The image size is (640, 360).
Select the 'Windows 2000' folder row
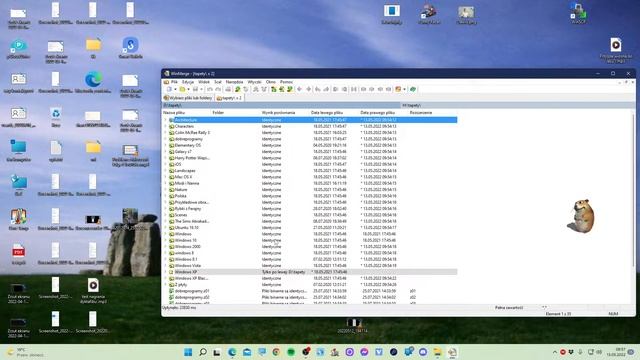310,247
